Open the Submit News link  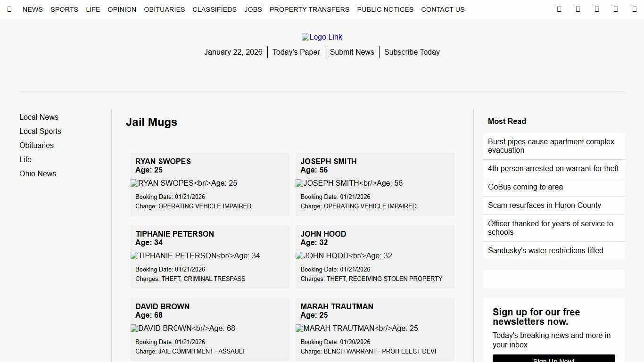pos(352,52)
